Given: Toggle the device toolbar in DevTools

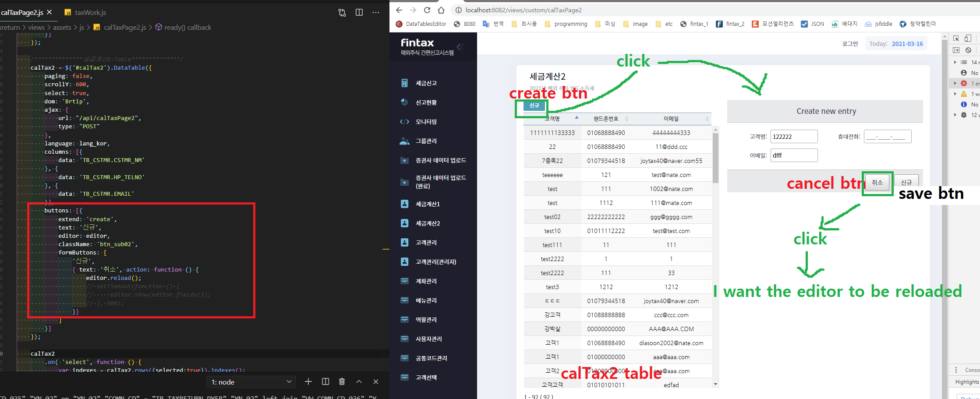Looking at the screenshot, I should (968, 39).
